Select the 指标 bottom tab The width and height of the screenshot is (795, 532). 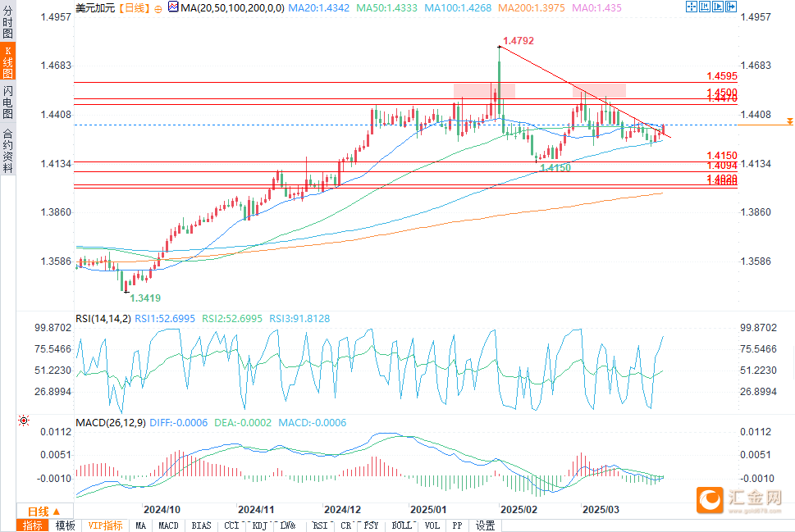[33, 525]
